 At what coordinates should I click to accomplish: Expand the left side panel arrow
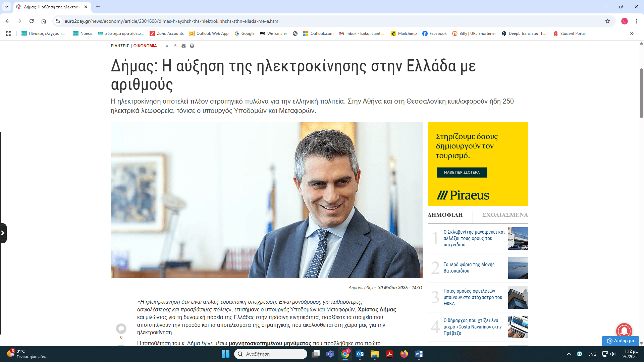point(3,233)
